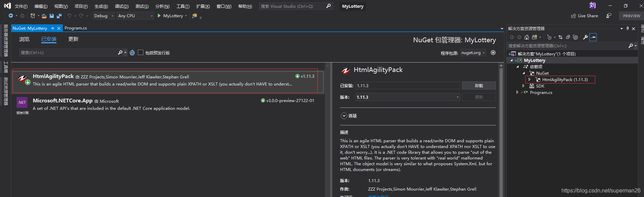
Task: Open the Edit (编辑) menu
Action: [x=41, y=6]
